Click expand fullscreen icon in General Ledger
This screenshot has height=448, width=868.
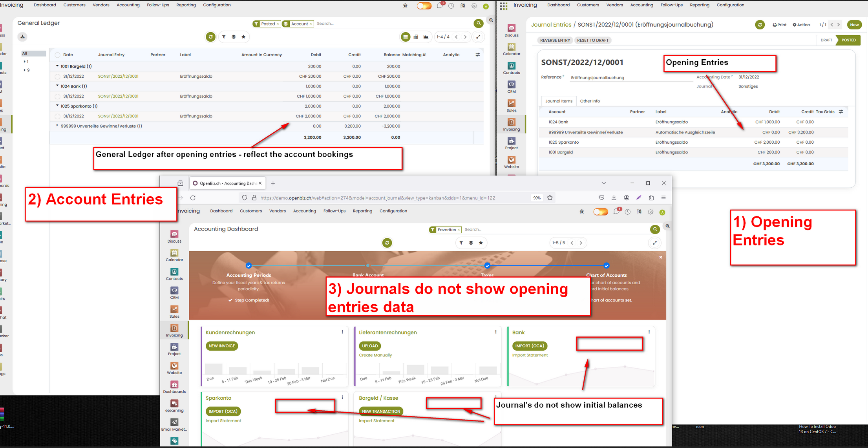point(478,37)
